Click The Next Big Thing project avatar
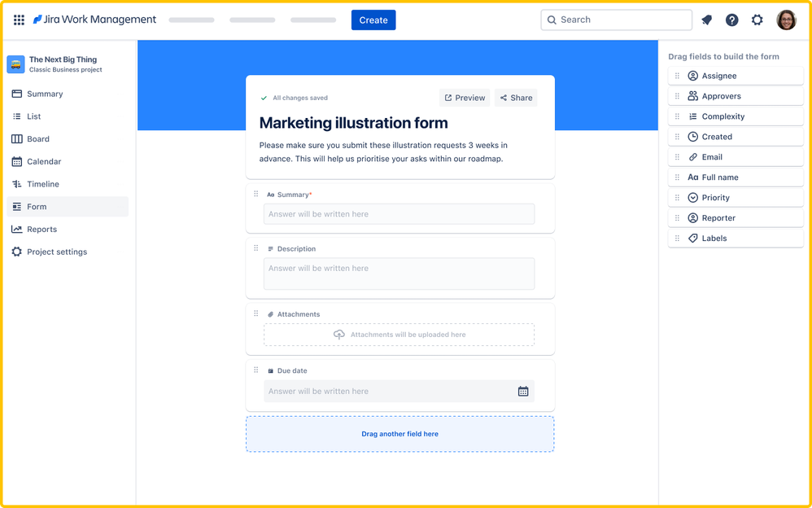 point(15,64)
